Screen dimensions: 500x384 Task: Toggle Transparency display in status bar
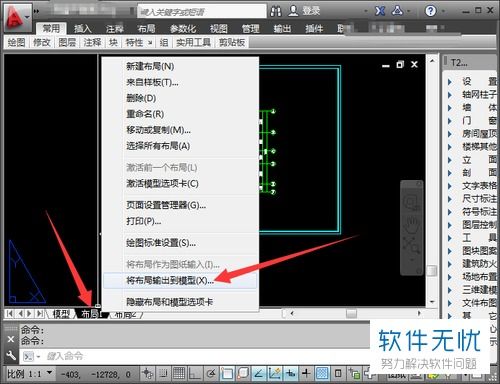coord(322,373)
